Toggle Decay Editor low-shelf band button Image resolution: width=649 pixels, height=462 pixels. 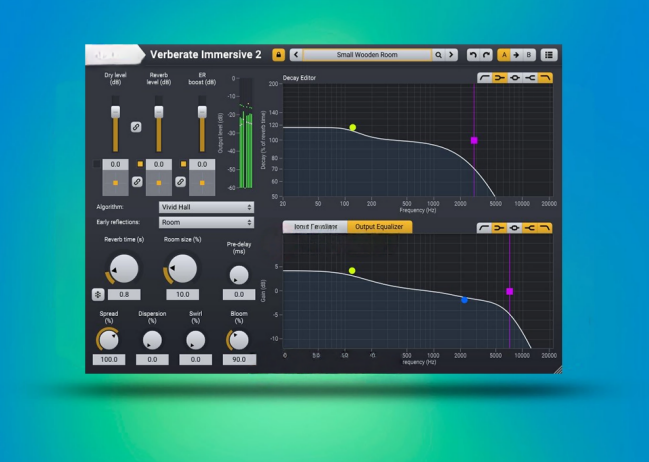pos(500,77)
